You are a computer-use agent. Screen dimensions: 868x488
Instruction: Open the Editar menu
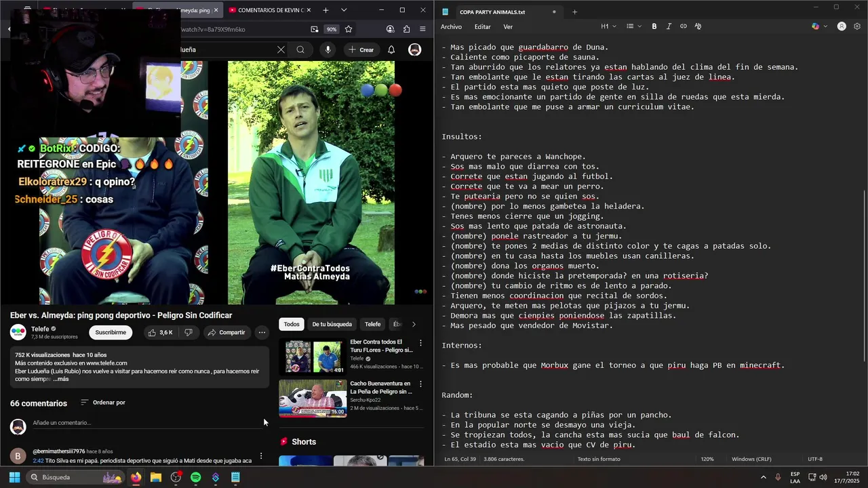pyautogui.click(x=482, y=27)
